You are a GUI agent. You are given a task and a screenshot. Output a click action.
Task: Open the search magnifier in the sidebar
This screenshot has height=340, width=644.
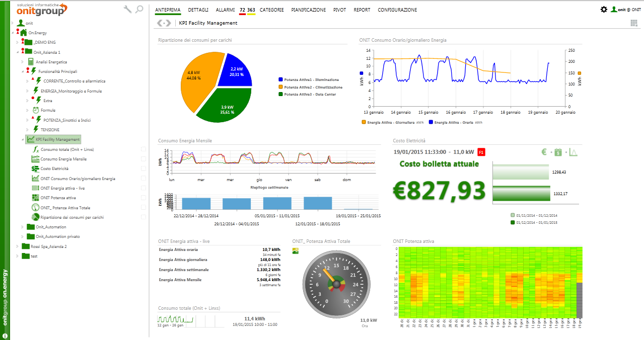pos(138,9)
